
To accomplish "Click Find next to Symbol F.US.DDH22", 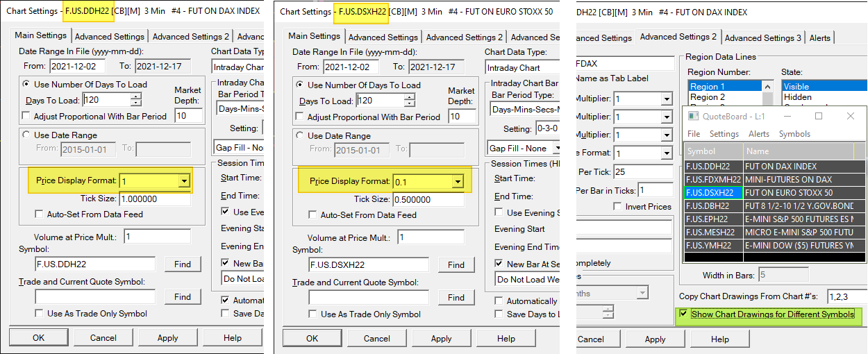I will 183,264.
